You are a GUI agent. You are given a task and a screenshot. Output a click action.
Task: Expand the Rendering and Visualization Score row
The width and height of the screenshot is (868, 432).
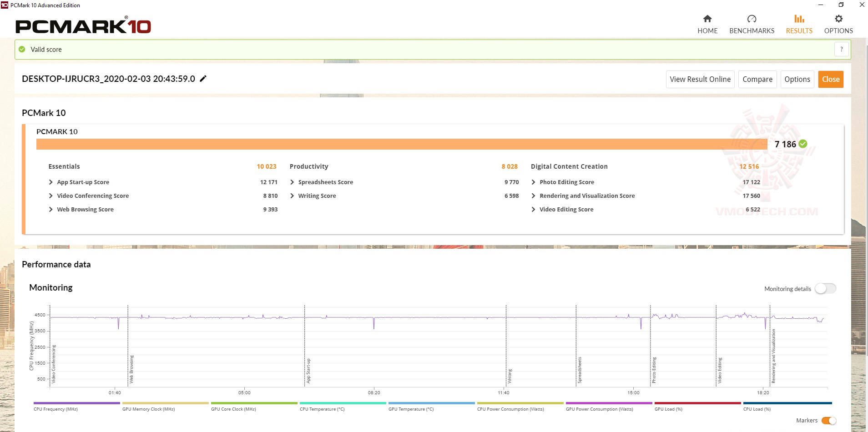pyautogui.click(x=533, y=196)
